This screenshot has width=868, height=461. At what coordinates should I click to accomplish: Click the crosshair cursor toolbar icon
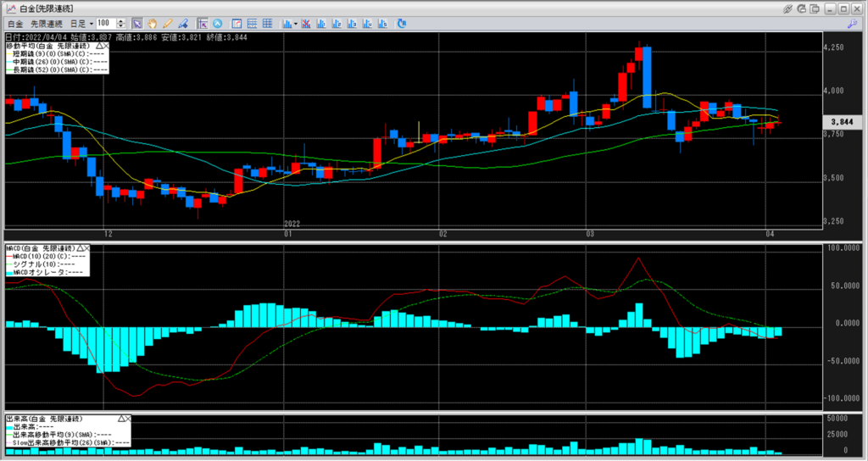pos(202,23)
